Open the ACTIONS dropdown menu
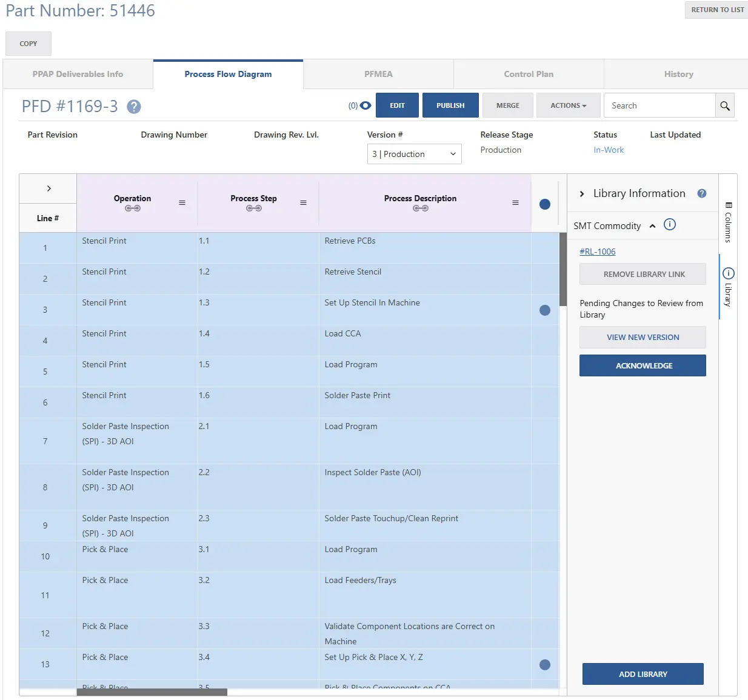The height and width of the screenshot is (700, 748). (568, 105)
